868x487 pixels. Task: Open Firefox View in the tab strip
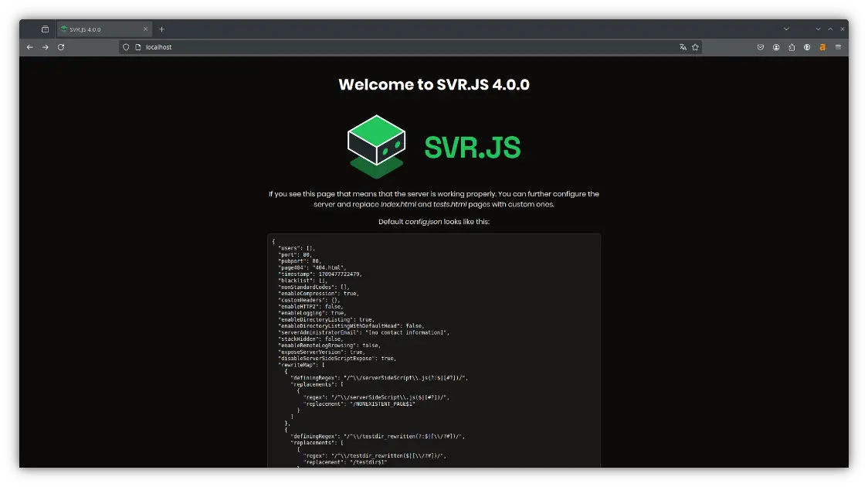(x=44, y=29)
